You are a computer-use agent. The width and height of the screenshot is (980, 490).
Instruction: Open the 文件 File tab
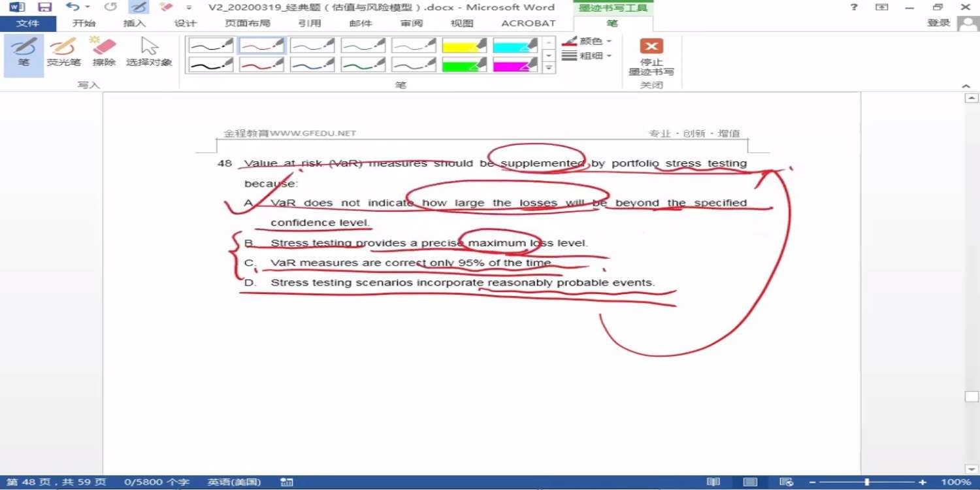point(28,24)
